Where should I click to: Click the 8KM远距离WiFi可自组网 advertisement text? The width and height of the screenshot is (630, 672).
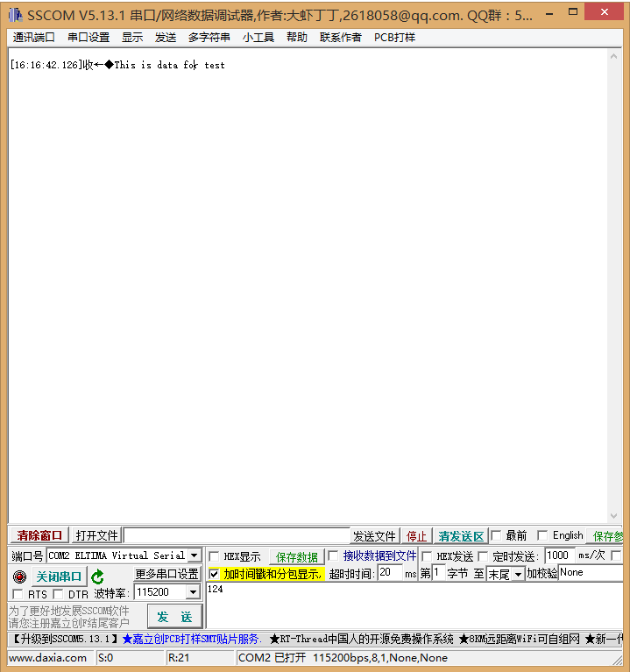[520, 639]
